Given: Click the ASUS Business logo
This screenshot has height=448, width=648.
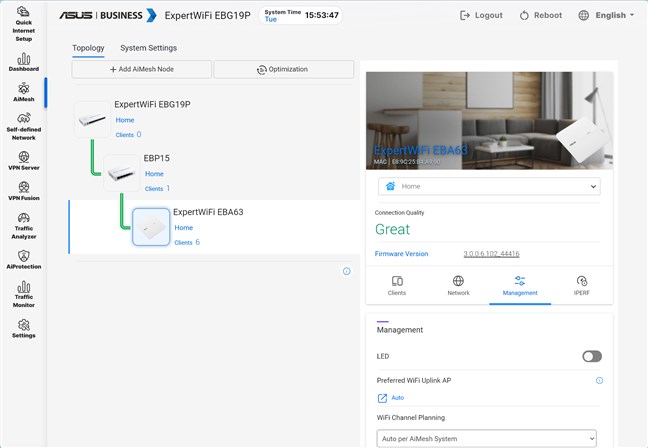Looking at the screenshot, I should (x=108, y=15).
